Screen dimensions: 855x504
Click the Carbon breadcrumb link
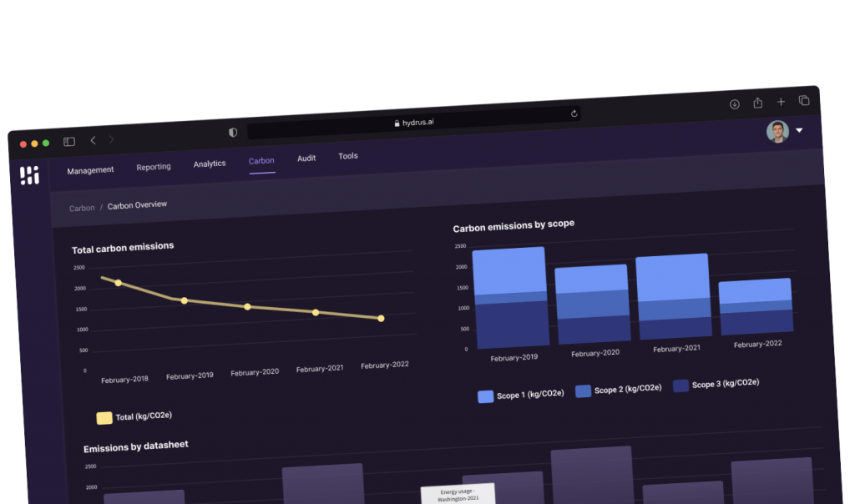click(82, 208)
